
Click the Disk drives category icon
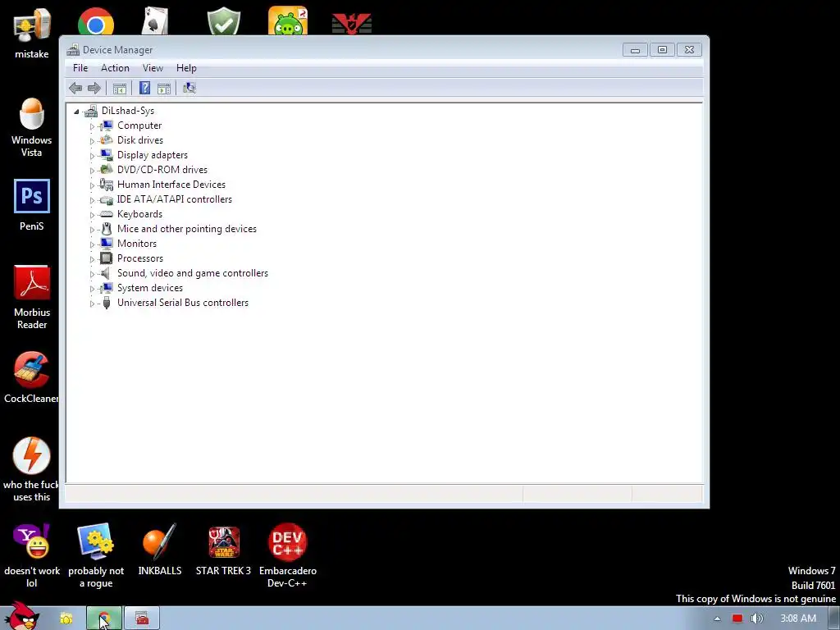pyautogui.click(x=107, y=139)
